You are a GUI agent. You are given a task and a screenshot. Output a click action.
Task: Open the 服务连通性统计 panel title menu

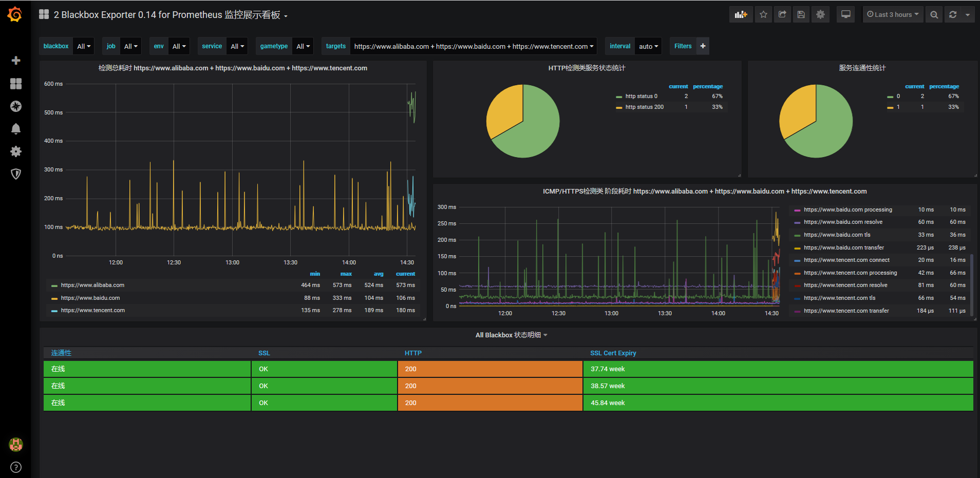pyautogui.click(x=862, y=68)
